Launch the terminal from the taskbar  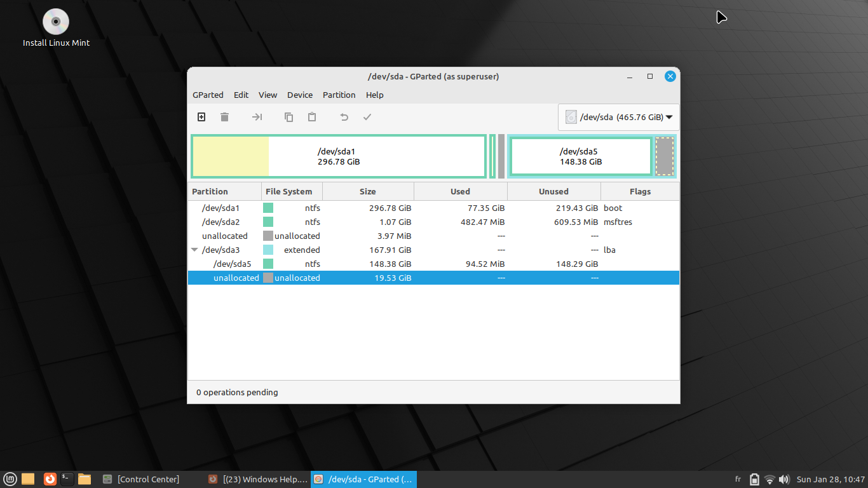pyautogui.click(x=67, y=479)
